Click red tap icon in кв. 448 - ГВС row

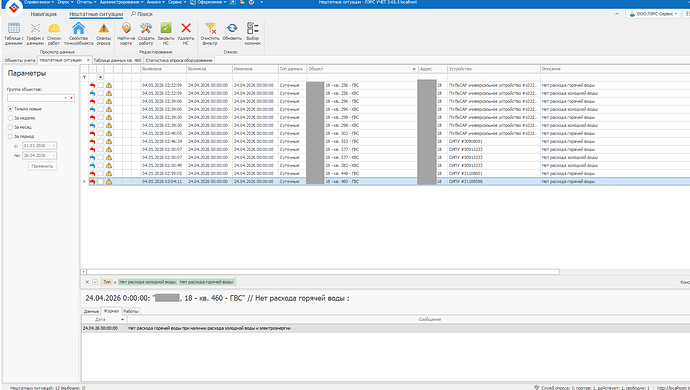[92, 173]
